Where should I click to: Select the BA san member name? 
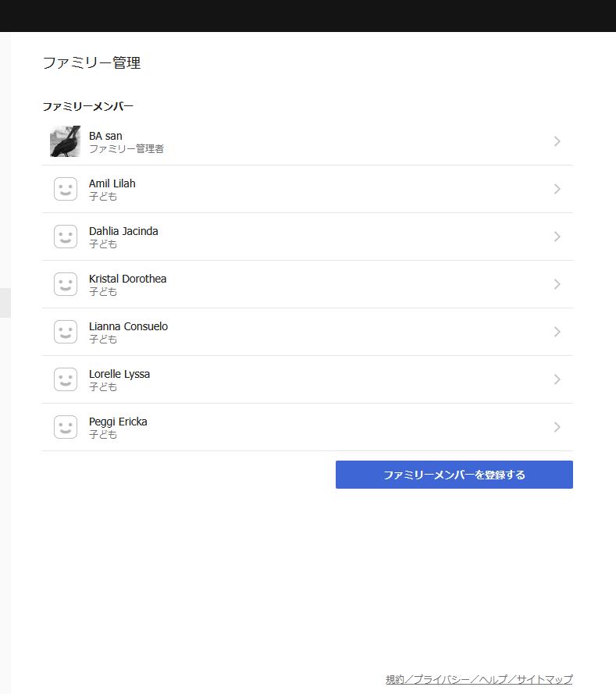point(105,136)
